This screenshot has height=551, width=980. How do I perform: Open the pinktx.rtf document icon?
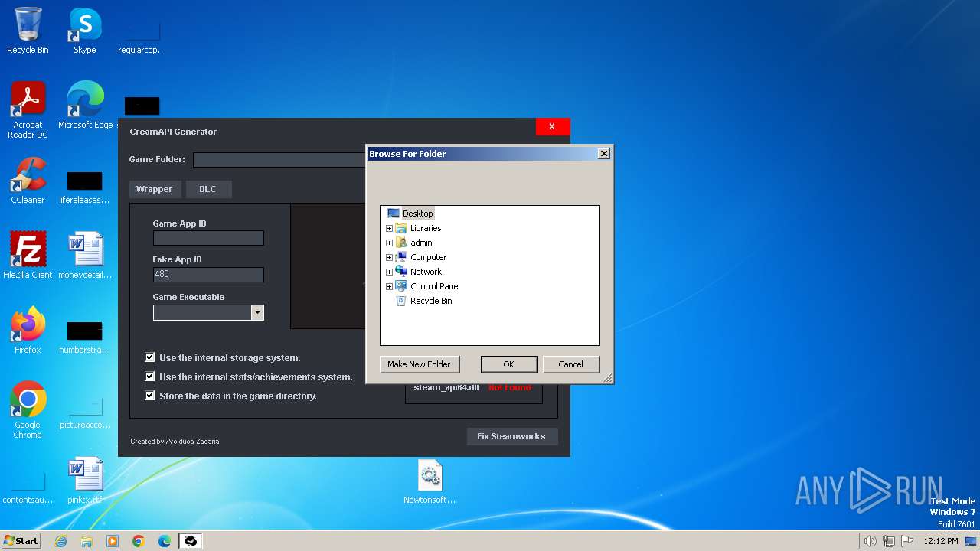coord(85,481)
